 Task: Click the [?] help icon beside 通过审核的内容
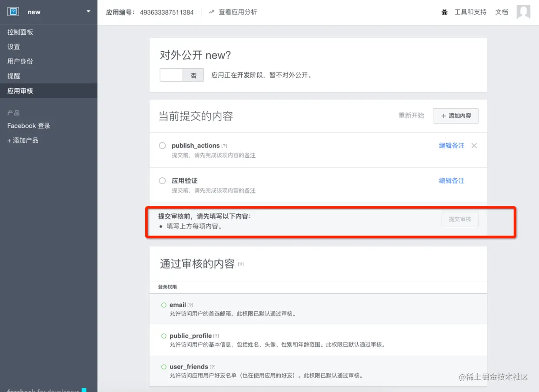[x=241, y=264]
